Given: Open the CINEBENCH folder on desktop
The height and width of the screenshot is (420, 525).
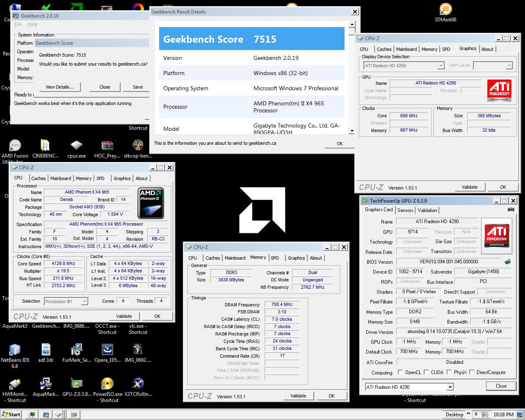Looking at the screenshot, I should pos(45,146).
